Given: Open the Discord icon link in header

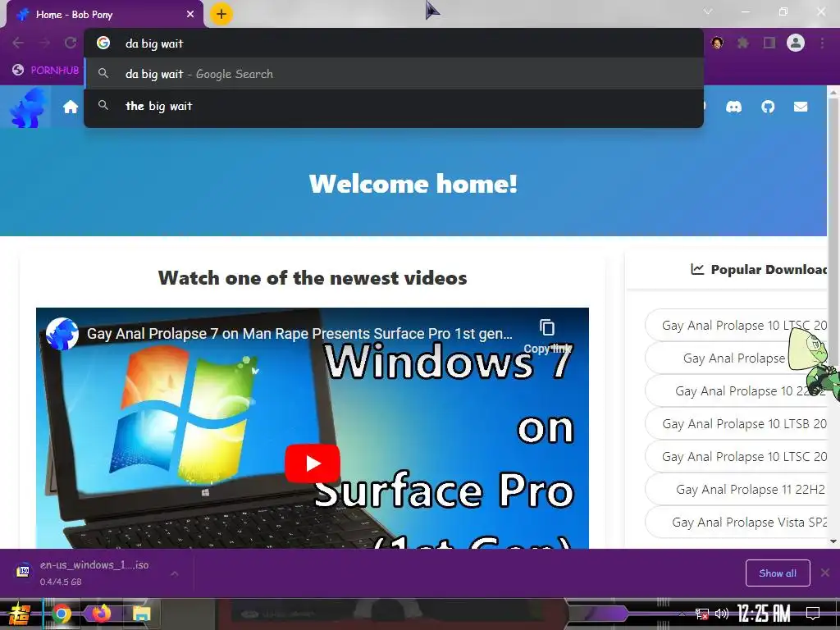Looking at the screenshot, I should tap(734, 107).
